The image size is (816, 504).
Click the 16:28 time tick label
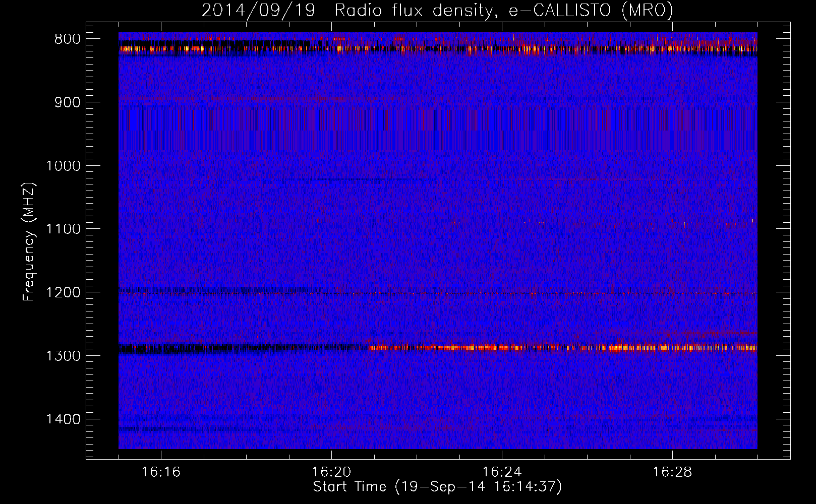(672, 472)
